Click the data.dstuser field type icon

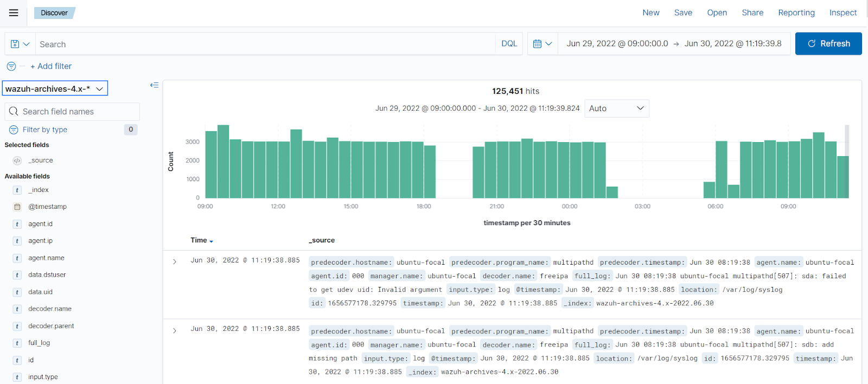pyautogui.click(x=17, y=275)
